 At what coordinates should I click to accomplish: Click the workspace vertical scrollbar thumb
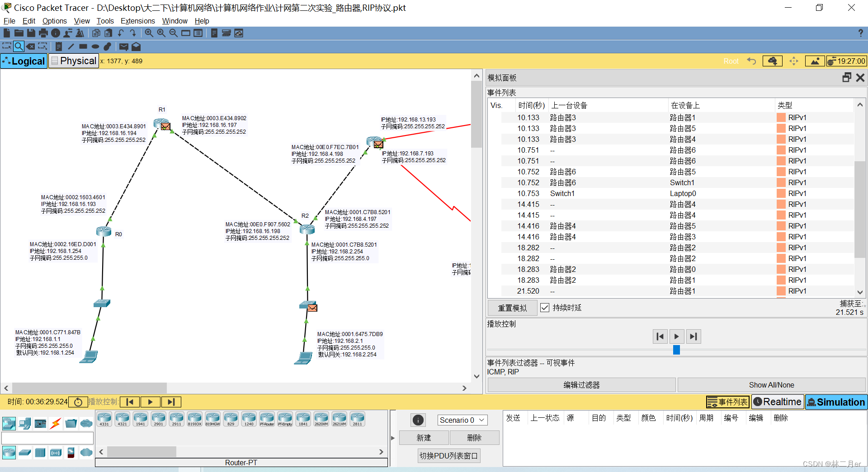(x=476, y=114)
